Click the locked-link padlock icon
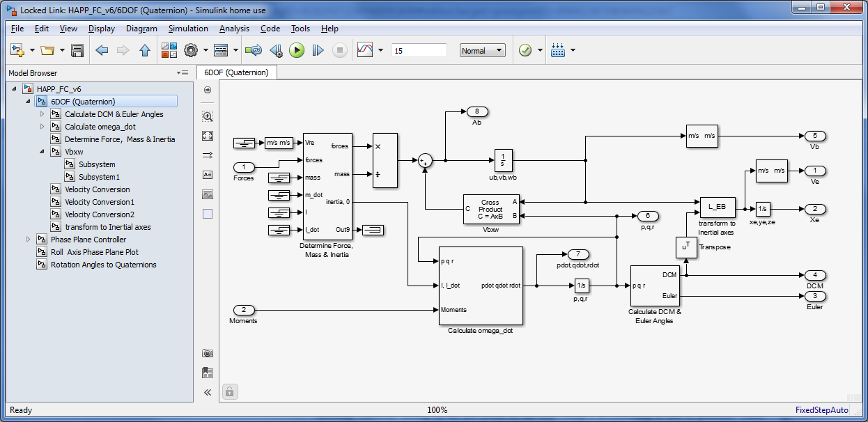Screen dimensions: 868x422 231,391
